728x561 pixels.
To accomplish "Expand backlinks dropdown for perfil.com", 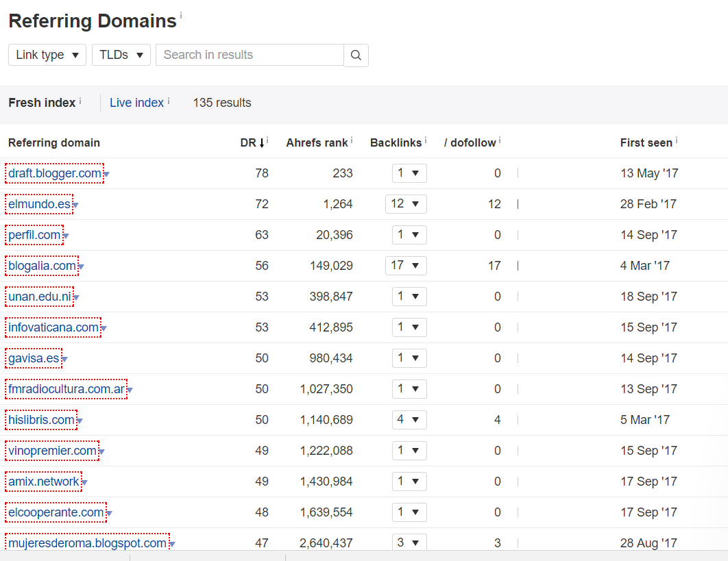I will tap(409, 235).
